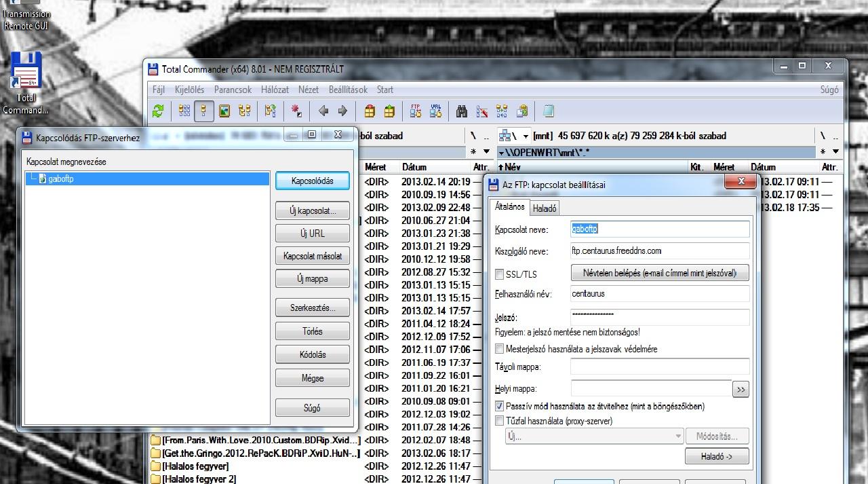This screenshot has width=868, height=484.
Task: Click the Mégse button
Action: pos(313,378)
